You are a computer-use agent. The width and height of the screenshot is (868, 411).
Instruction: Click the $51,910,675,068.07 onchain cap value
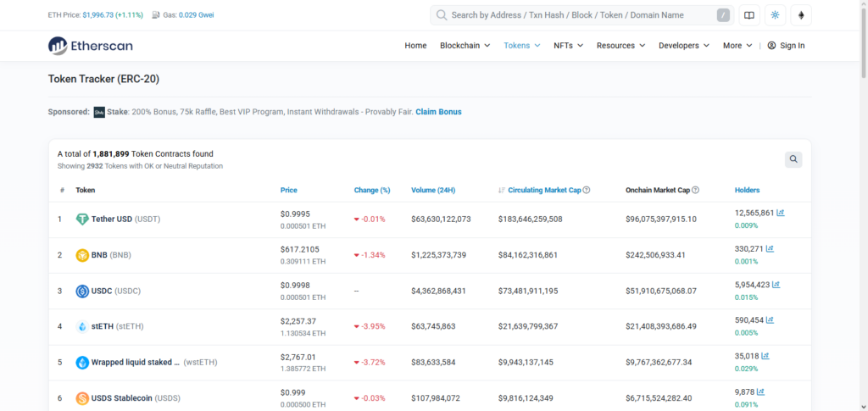[x=661, y=291]
